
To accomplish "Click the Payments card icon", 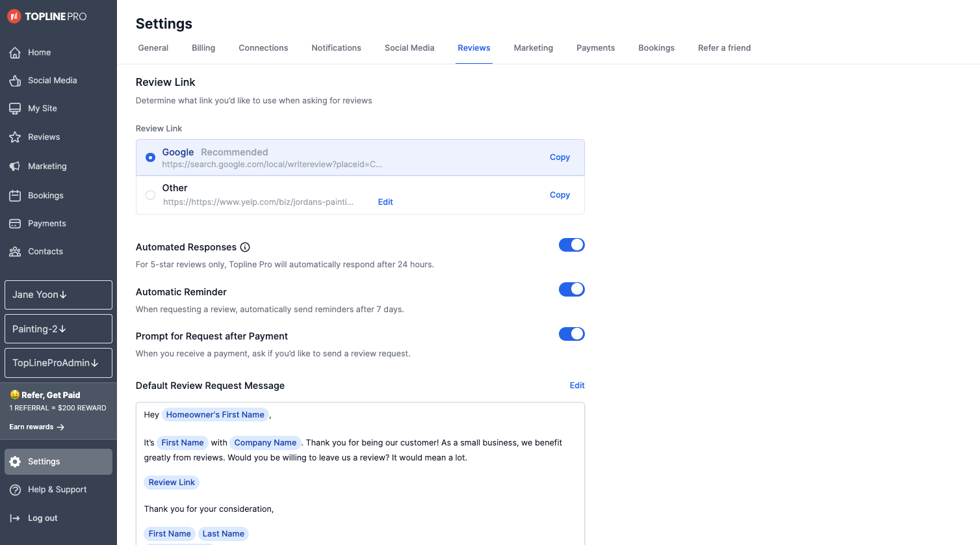I will click(15, 224).
